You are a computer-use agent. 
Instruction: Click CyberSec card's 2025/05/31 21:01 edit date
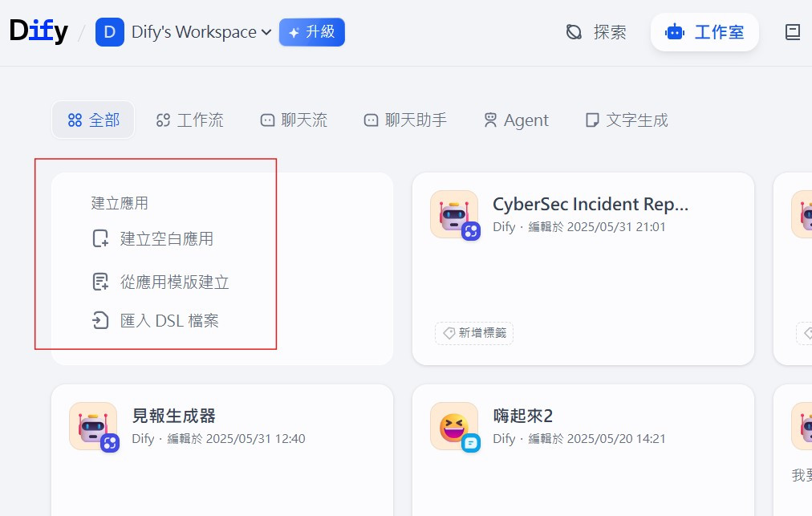point(616,227)
